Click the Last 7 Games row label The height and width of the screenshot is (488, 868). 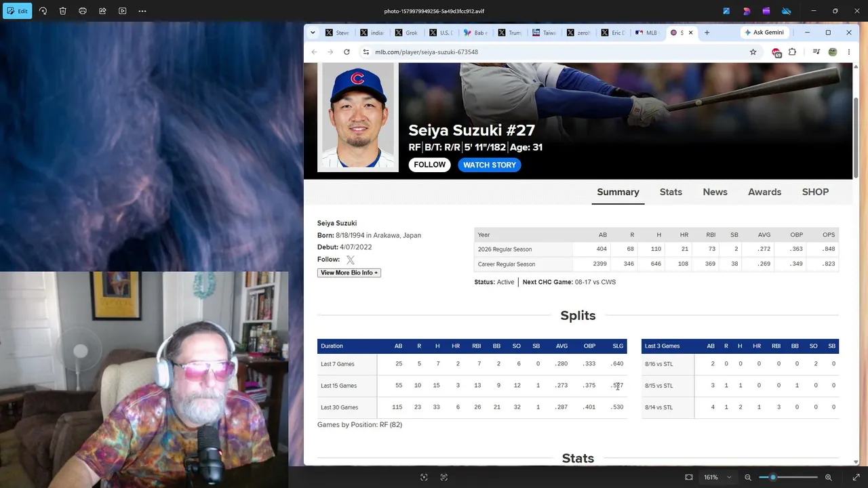338,364
